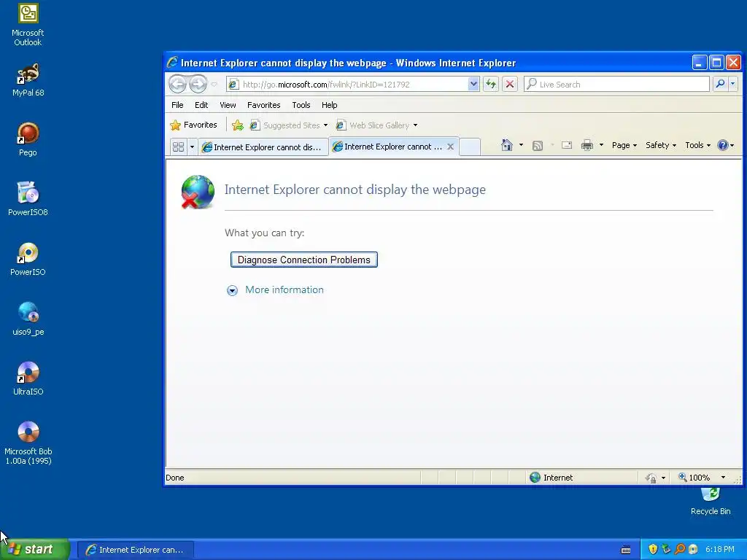
Task: Open the View menu
Action: [228, 105]
